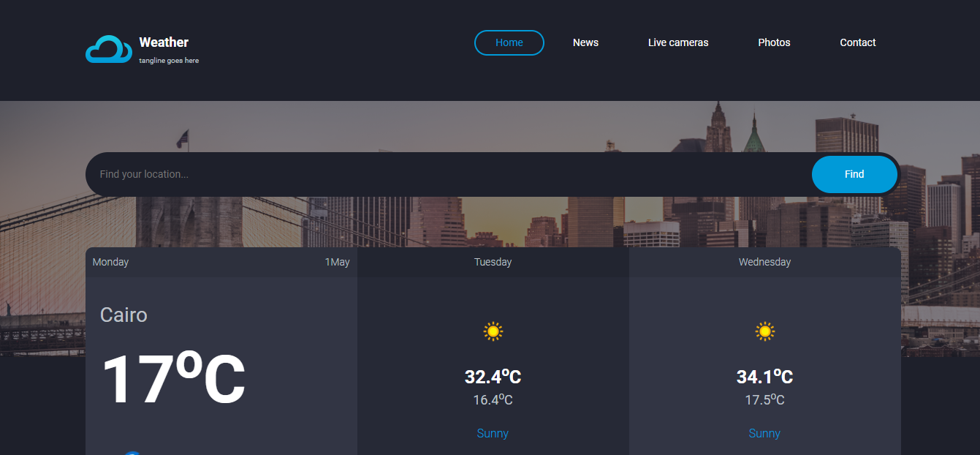Open the Home navigation item
The width and height of the screenshot is (980, 455).
[x=509, y=42]
